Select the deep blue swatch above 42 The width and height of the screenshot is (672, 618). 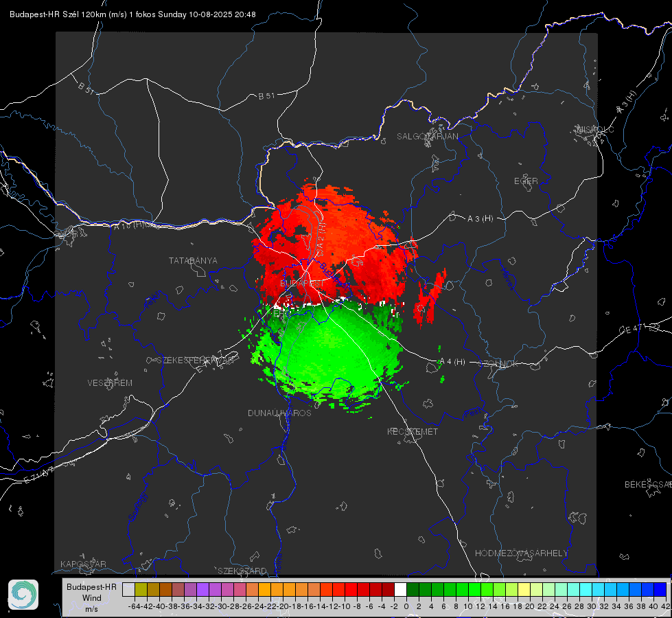[660, 590]
